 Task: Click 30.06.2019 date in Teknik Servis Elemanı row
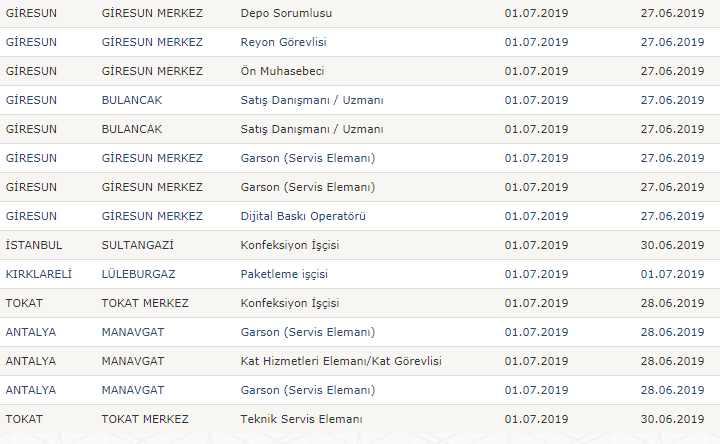pos(672,419)
